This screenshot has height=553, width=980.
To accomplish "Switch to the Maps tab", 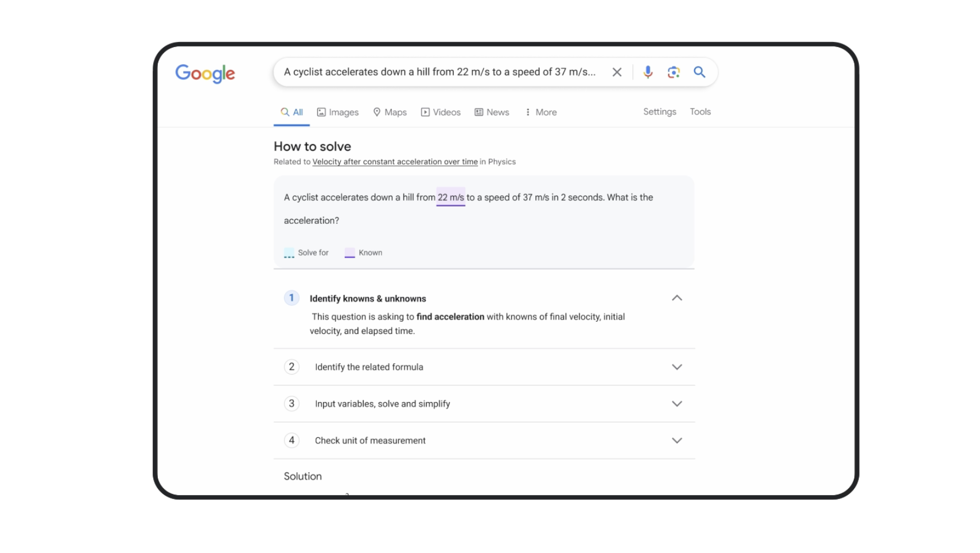I will (x=390, y=112).
